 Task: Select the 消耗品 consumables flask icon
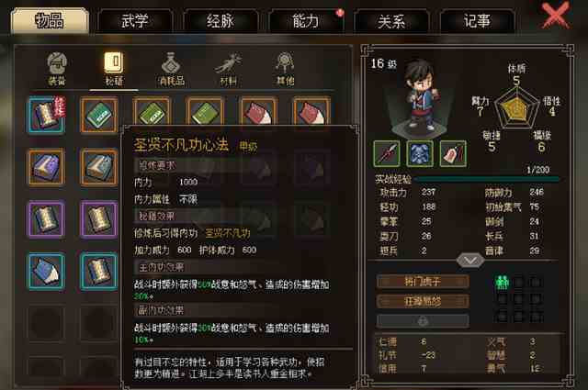tap(172, 69)
